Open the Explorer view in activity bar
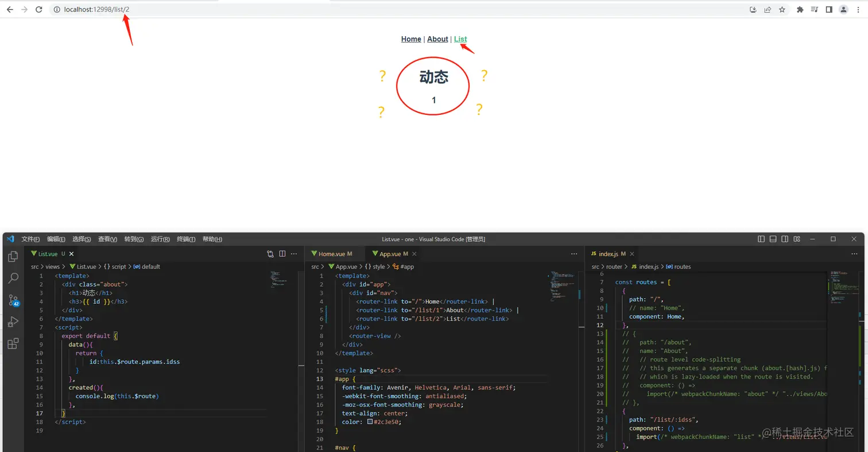The width and height of the screenshot is (868, 452). pyautogui.click(x=13, y=257)
